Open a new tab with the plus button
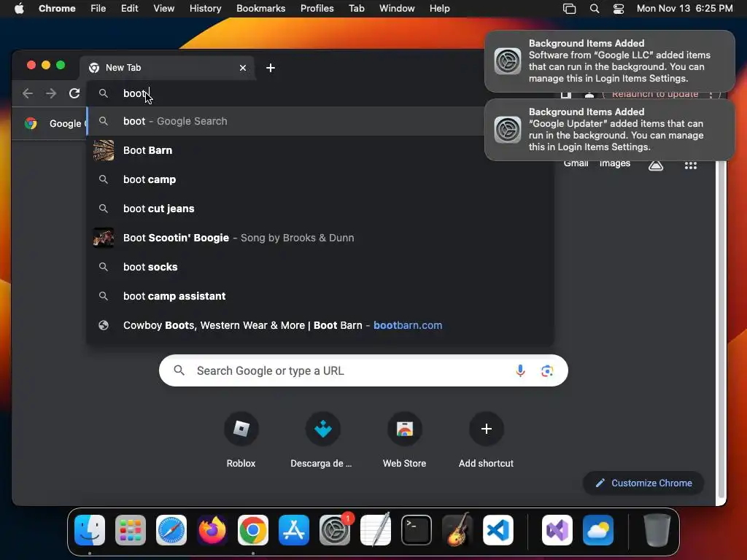The width and height of the screenshot is (747, 560). (271, 68)
